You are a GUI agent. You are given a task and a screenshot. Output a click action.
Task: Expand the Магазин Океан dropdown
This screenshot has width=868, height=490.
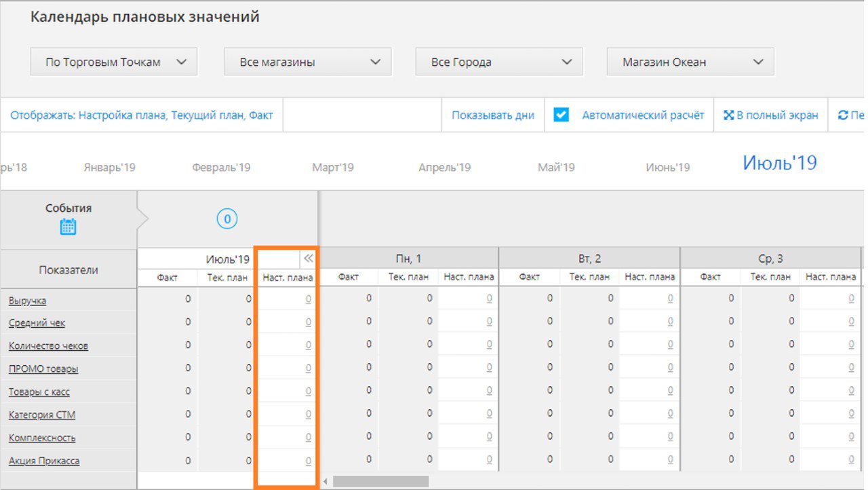tap(690, 62)
